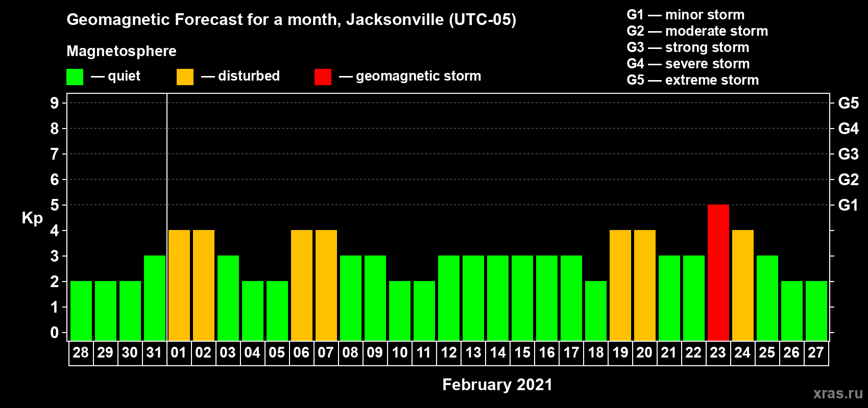
Task: Click date label 04 on the axis
Action: point(252,353)
